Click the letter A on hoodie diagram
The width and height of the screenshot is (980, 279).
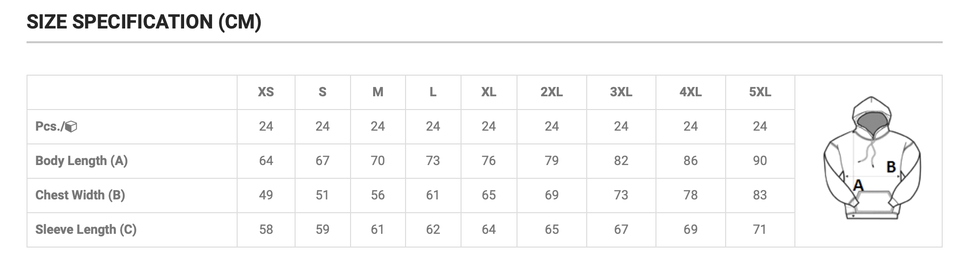[858, 185]
